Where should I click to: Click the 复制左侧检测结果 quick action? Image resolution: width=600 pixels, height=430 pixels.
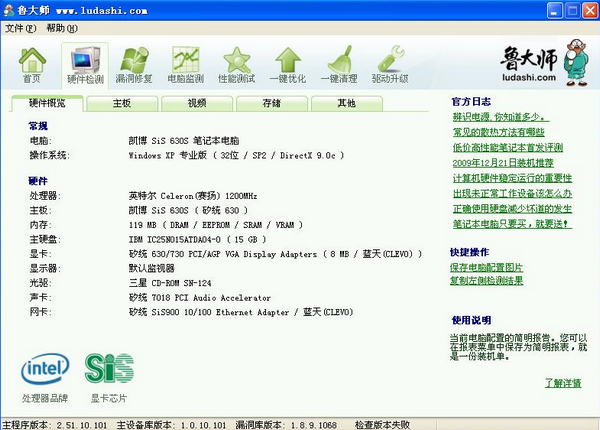pyautogui.click(x=486, y=281)
